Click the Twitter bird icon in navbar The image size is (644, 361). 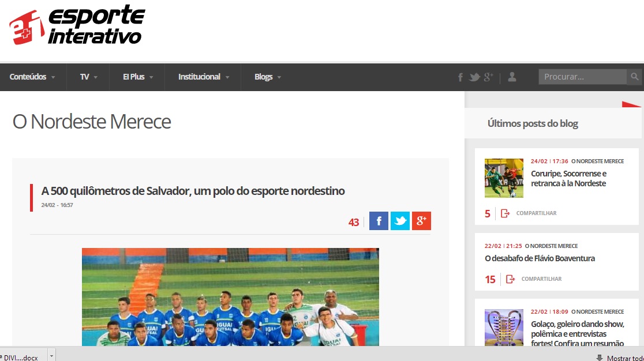click(474, 77)
